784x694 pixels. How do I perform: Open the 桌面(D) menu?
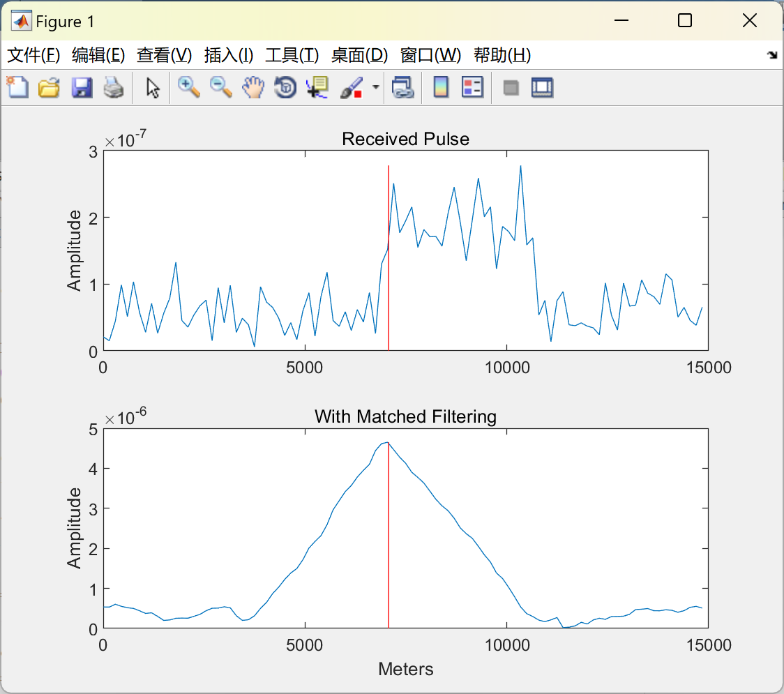(359, 55)
